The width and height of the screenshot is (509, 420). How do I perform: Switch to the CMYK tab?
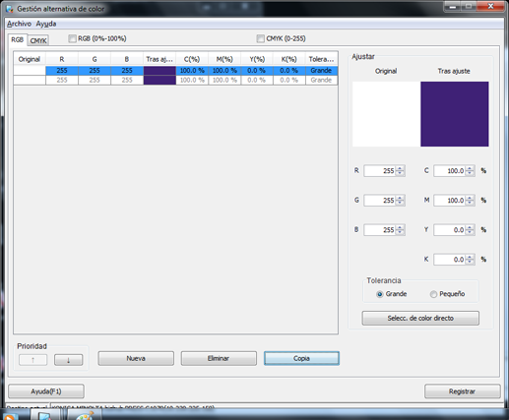(38, 40)
